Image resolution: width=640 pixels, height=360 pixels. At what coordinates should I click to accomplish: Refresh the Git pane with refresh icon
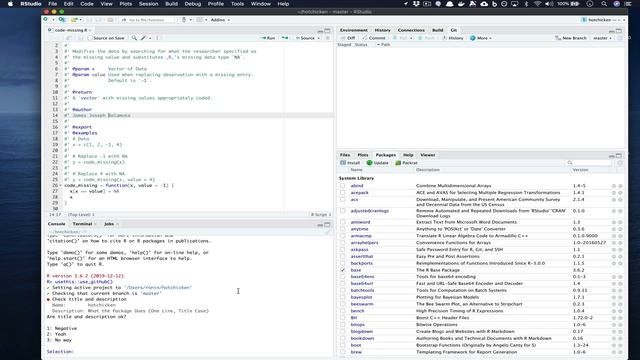pyautogui.click(x=620, y=38)
